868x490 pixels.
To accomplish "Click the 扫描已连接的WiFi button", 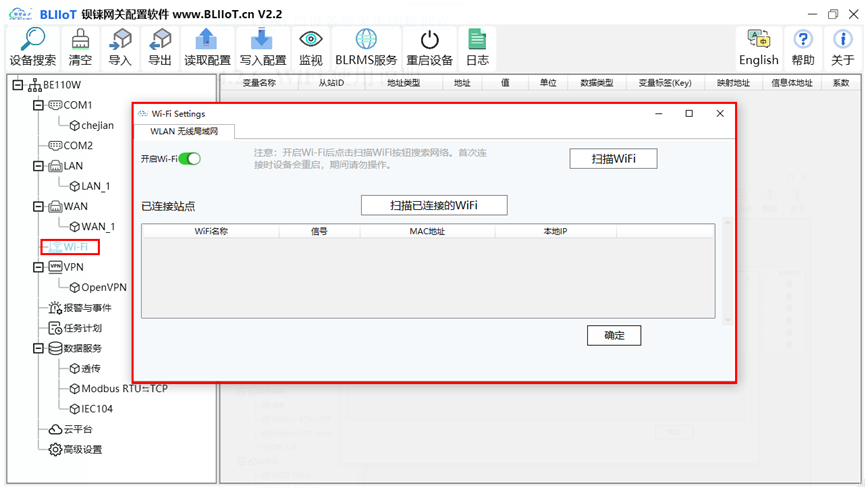I will point(434,205).
